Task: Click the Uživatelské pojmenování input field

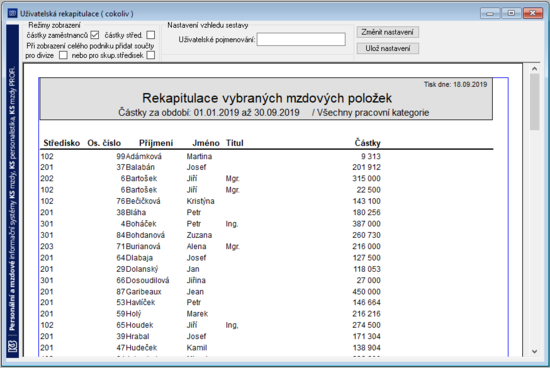Action: (301, 39)
